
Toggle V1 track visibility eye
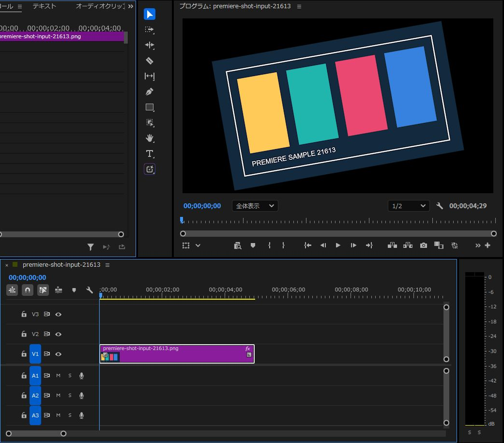(x=58, y=354)
